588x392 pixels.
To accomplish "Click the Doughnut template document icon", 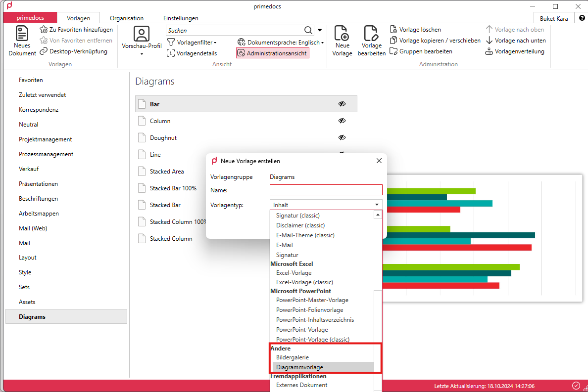I will 142,138.
